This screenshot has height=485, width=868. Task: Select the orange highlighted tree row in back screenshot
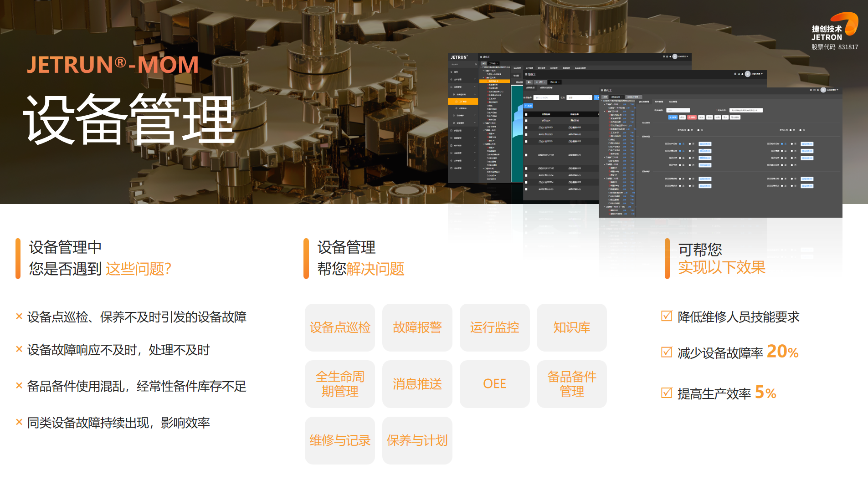(494, 81)
